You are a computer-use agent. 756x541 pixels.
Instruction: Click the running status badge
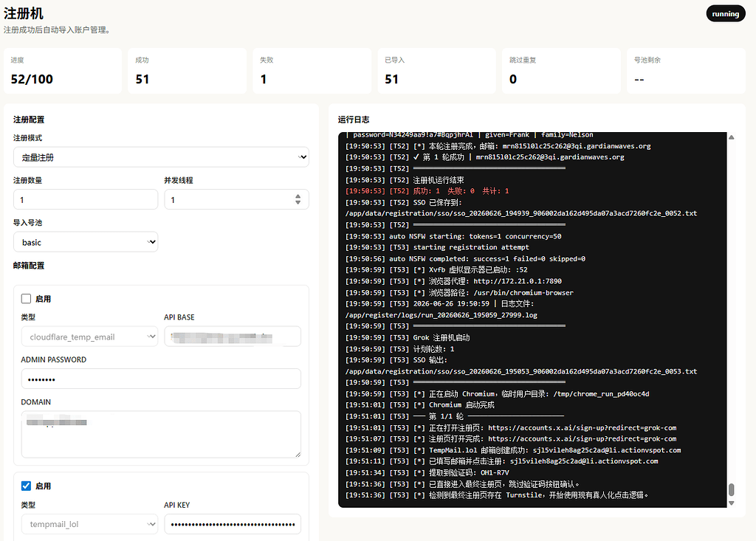tap(726, 14)
